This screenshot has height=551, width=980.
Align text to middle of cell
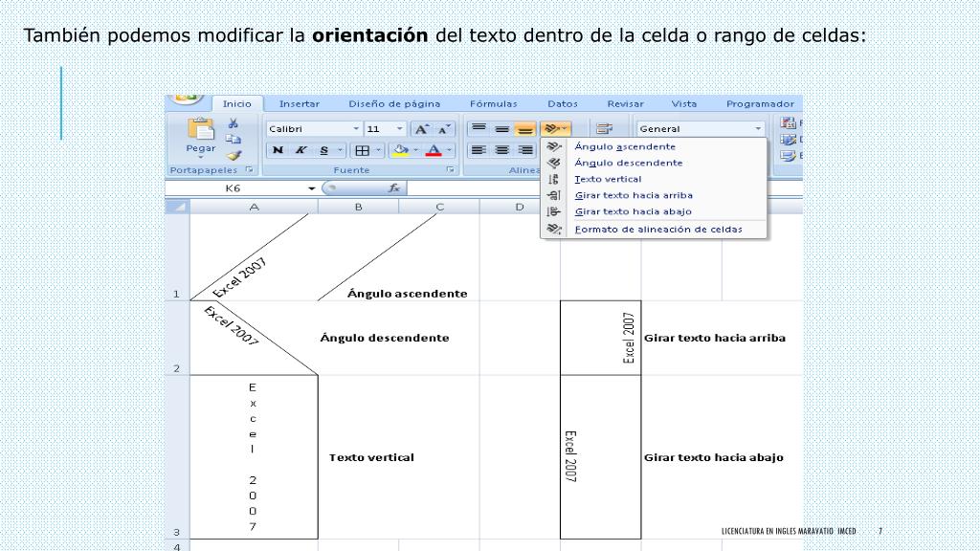tap(501, 129)
